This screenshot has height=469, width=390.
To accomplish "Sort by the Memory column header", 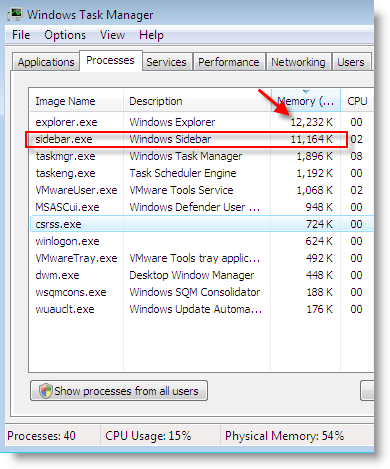I will coord(306,101).
